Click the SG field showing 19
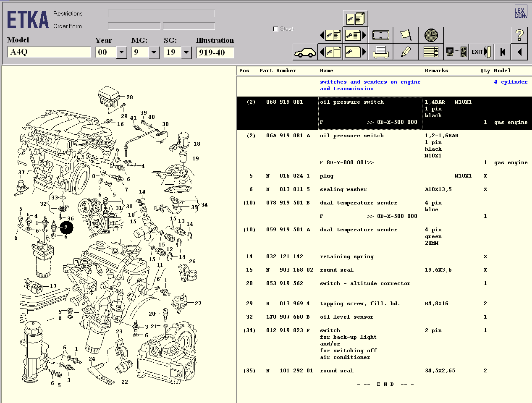This screenshot has width=532, height=403. tap(173, 52)
